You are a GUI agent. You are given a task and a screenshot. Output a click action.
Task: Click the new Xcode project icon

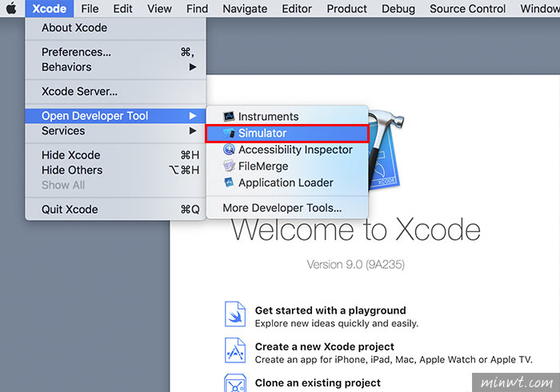(x=235, y=350)
